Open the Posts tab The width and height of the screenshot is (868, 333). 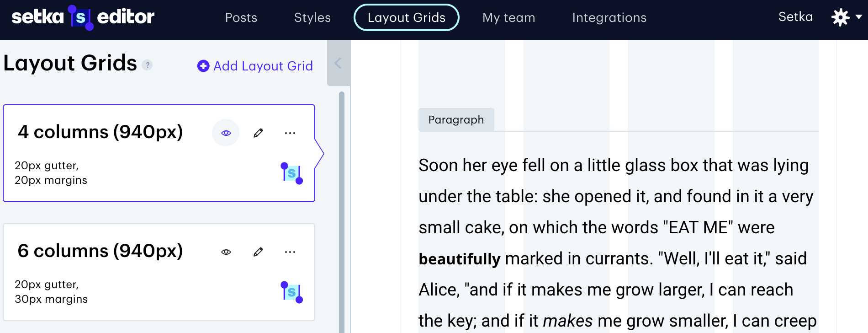tap(241, 17)
